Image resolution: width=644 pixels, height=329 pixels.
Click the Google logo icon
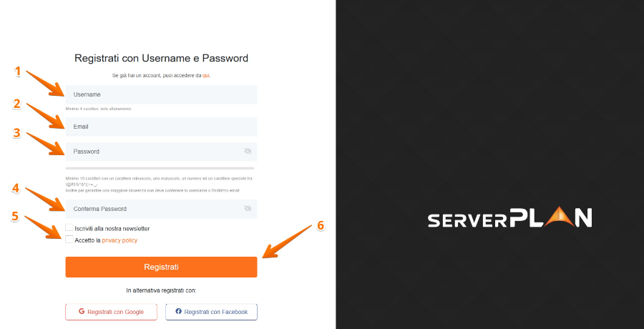coord(82,312)
